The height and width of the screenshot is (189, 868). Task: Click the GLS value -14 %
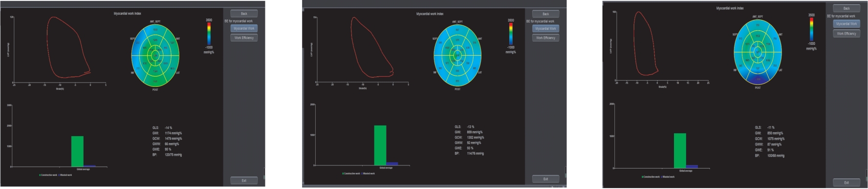169,128
